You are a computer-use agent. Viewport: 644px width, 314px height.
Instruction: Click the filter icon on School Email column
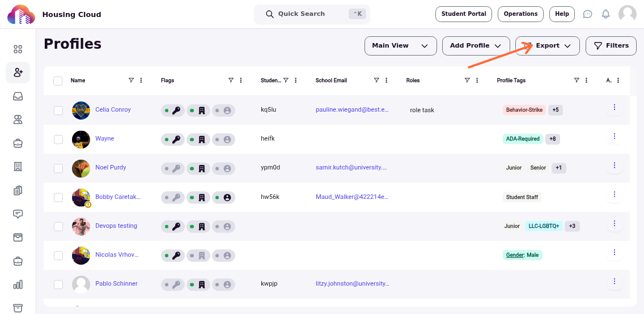click(x=376, y=80)
